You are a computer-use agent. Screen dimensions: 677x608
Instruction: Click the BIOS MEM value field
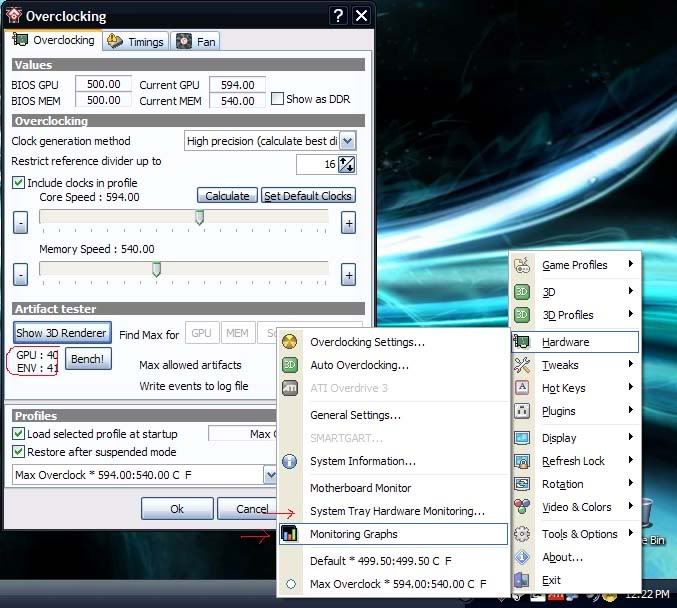tap(103, 100)
